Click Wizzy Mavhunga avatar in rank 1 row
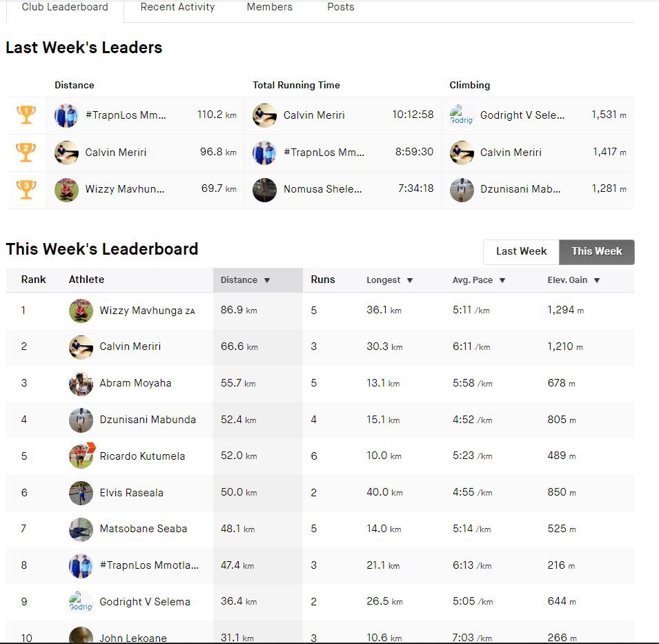This screenshot has width=659, height=644. tap(81, 311)
